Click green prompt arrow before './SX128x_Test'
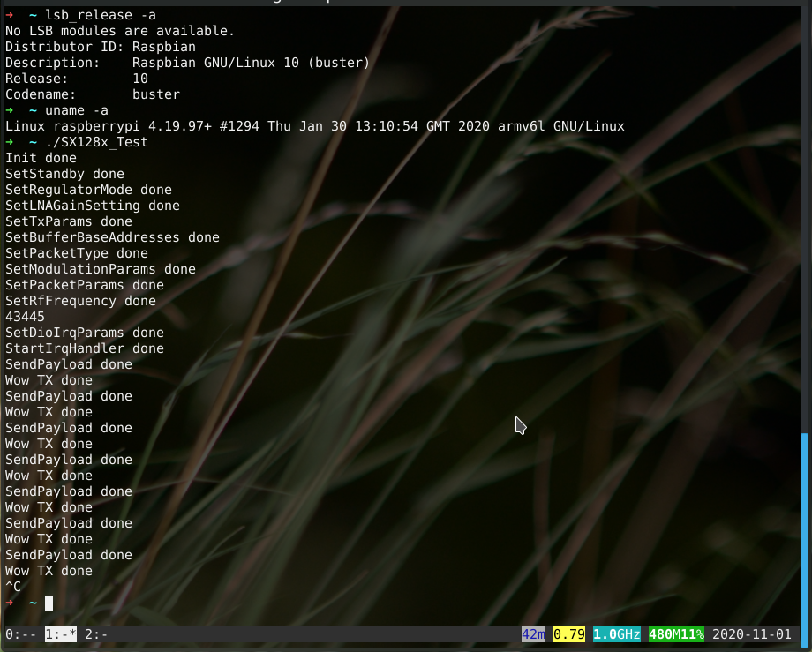 pos(10,142)
